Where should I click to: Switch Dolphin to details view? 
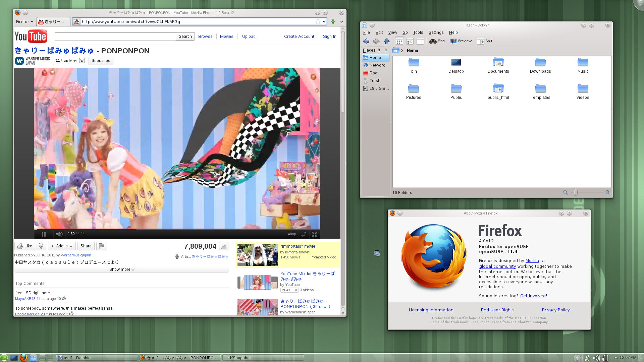pos(410,41)
